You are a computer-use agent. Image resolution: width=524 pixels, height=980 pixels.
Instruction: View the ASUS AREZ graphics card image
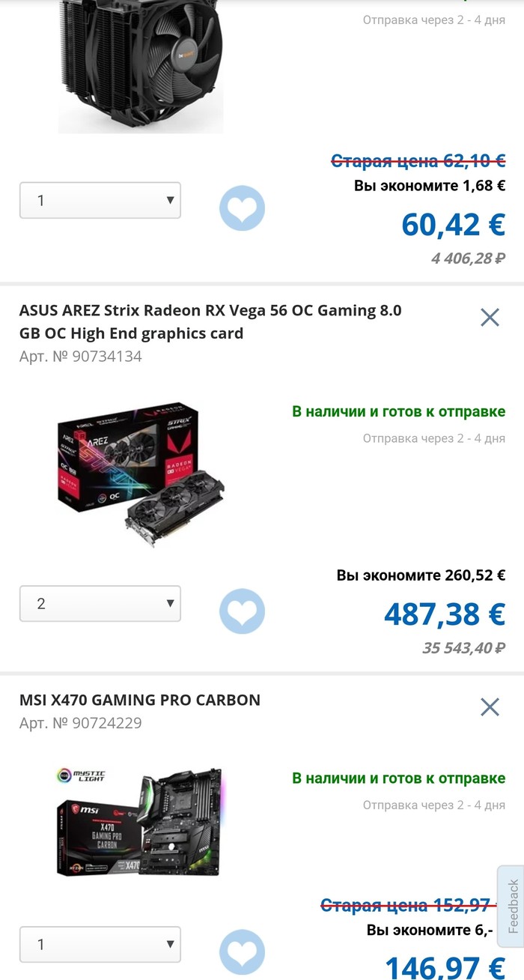pyautogui.click(x=140, y=474)
